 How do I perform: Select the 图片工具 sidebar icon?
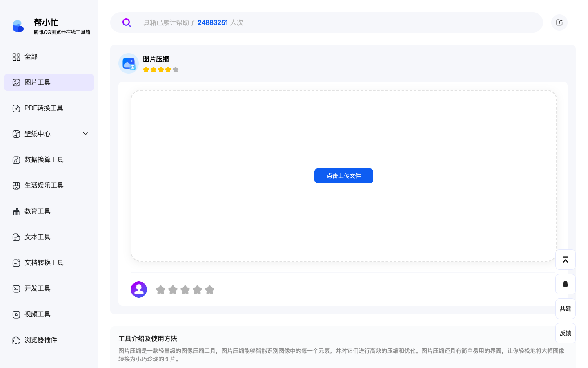click(16, 82)
